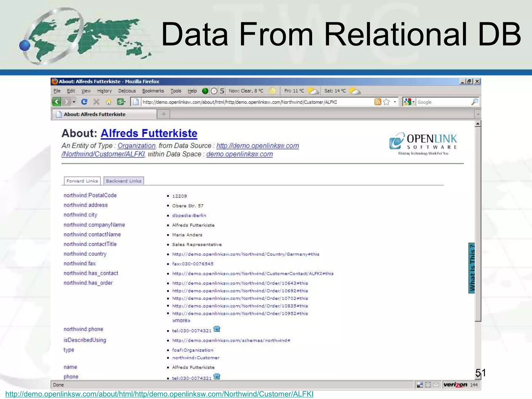The image size is (532, 399).
Task: Click the RSS feed icon in the address bar
Action: click(x=377, y=102)
